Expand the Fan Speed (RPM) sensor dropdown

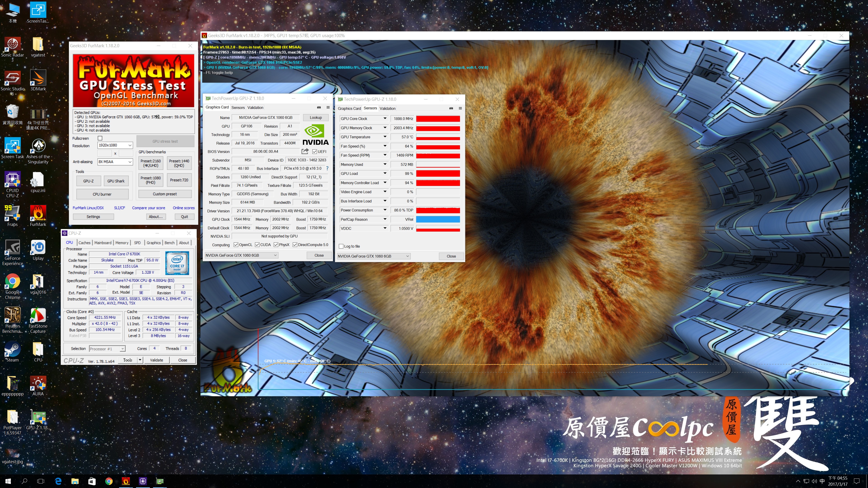[x=385, y=155]
